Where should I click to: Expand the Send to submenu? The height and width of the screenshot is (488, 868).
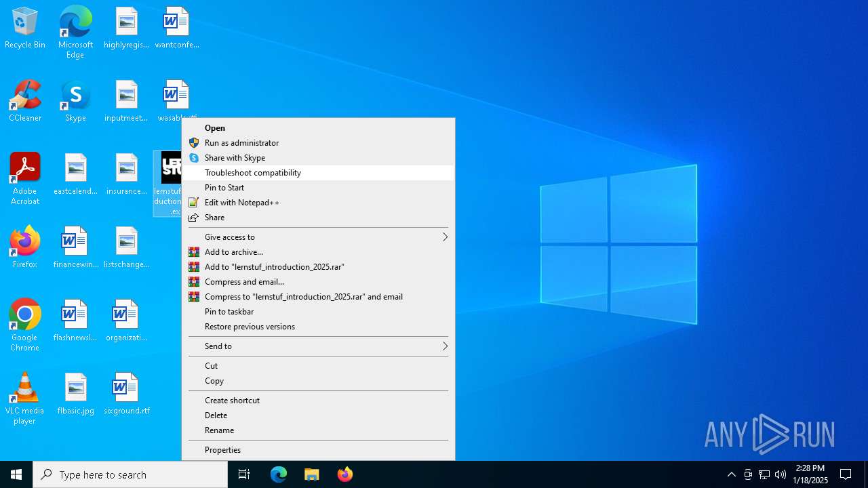tap(318, 346)
